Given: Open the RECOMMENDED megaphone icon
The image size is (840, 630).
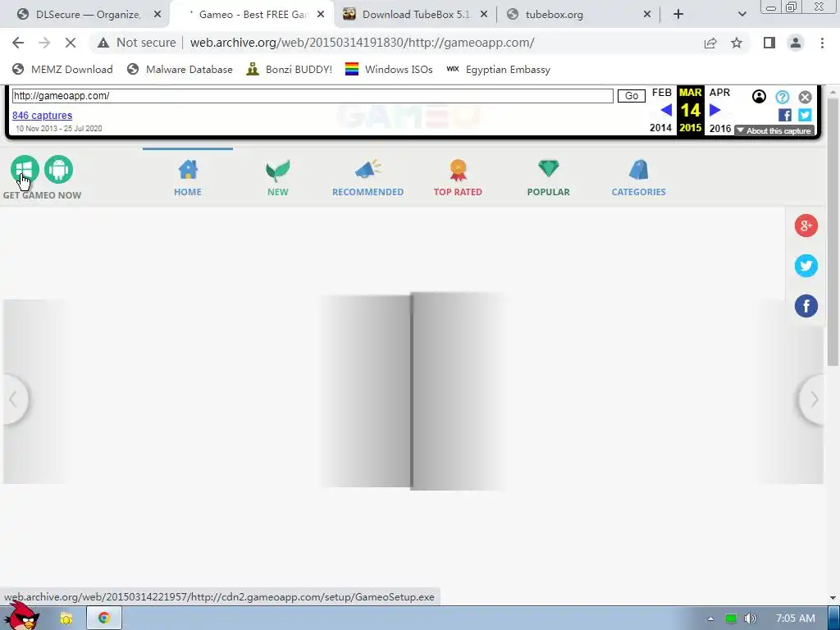Looking at the screenshot, I should [368, 169].
